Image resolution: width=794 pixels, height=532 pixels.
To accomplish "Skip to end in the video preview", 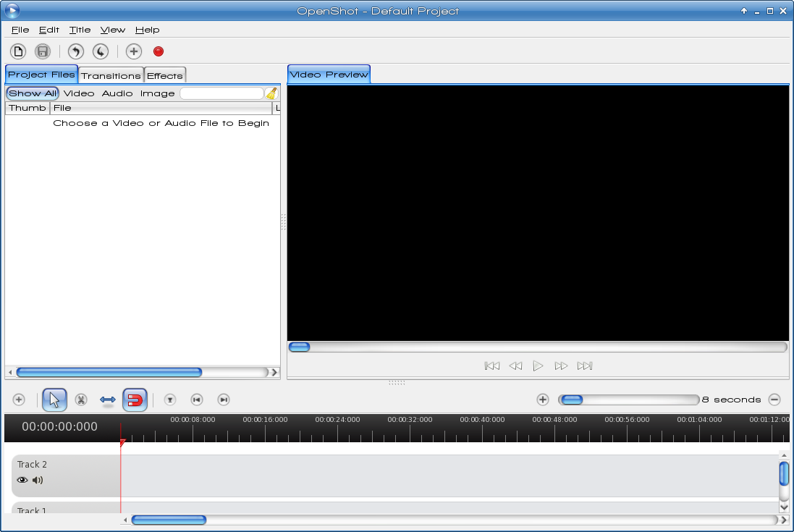I will (x=585, y=366).
